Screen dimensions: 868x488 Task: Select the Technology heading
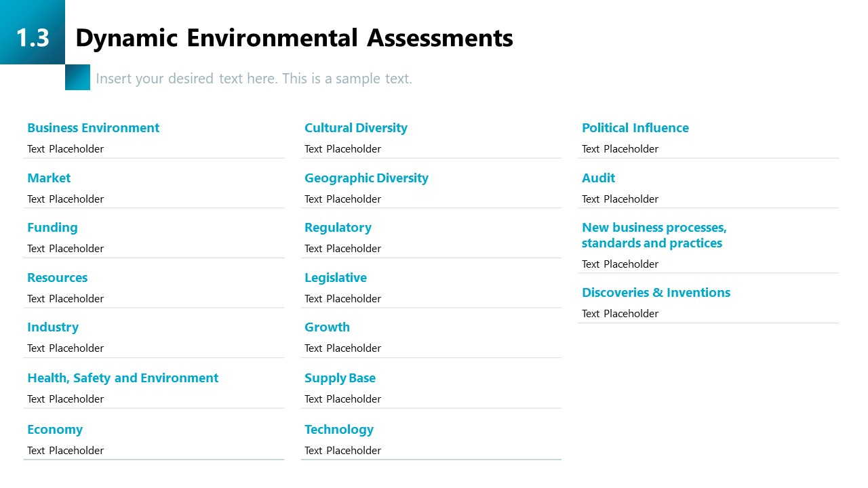[338, 430]
